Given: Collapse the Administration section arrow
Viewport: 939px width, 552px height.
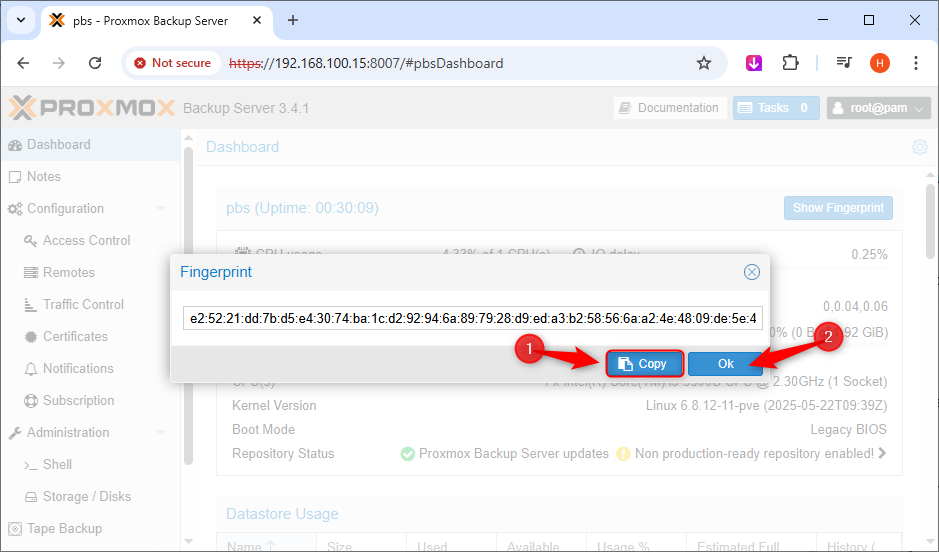Looking at the screenshot, I should pyautogui.click(x=160, y=432).
